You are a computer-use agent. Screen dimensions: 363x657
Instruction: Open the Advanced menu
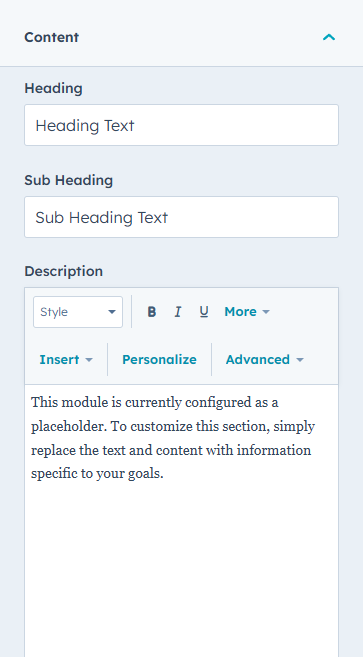(264, 360)
